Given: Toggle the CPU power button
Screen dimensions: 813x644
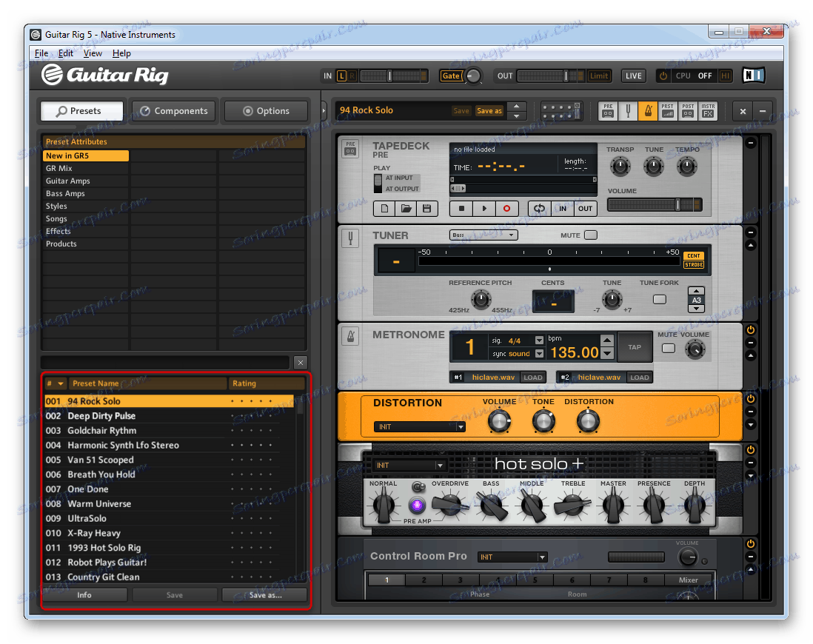Looking at the screenshot, I should pos(663,76).
